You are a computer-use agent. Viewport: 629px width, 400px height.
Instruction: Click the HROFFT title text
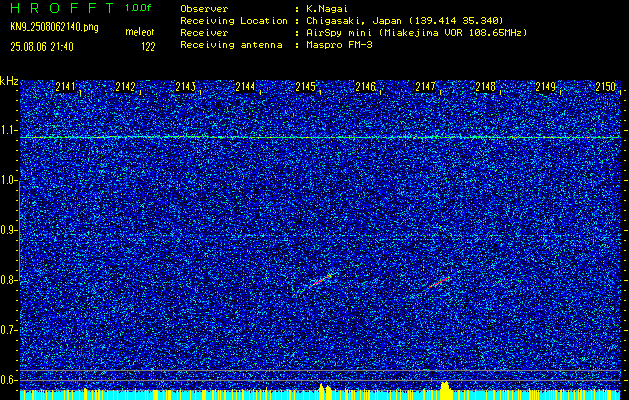62,8
